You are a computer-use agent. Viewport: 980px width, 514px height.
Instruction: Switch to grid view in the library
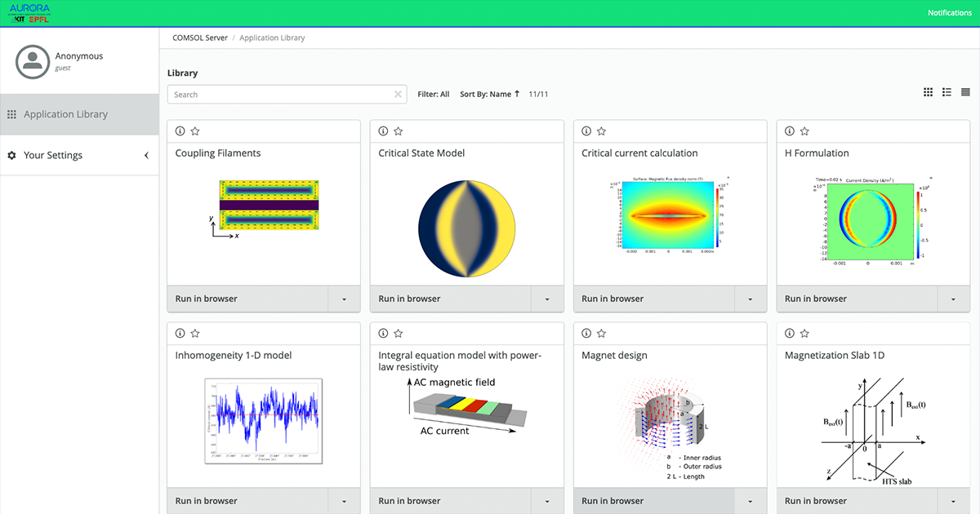click(x=928, y=91)
